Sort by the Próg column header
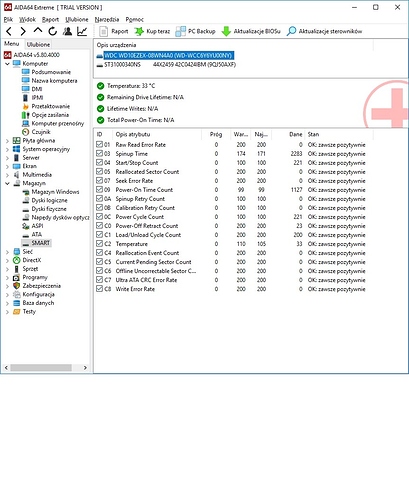This screenshot has height=500, width=409. point(216,134)
